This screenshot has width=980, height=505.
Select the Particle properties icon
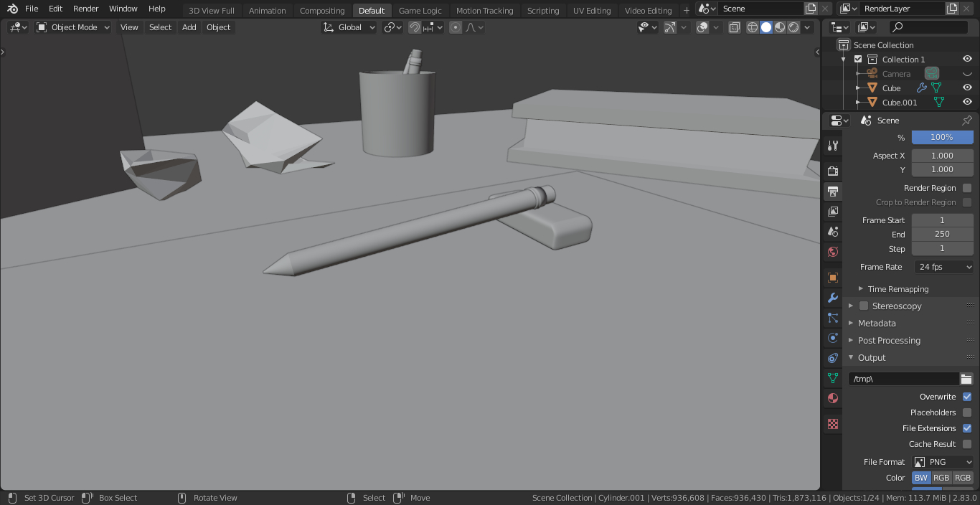coord(832,318)
